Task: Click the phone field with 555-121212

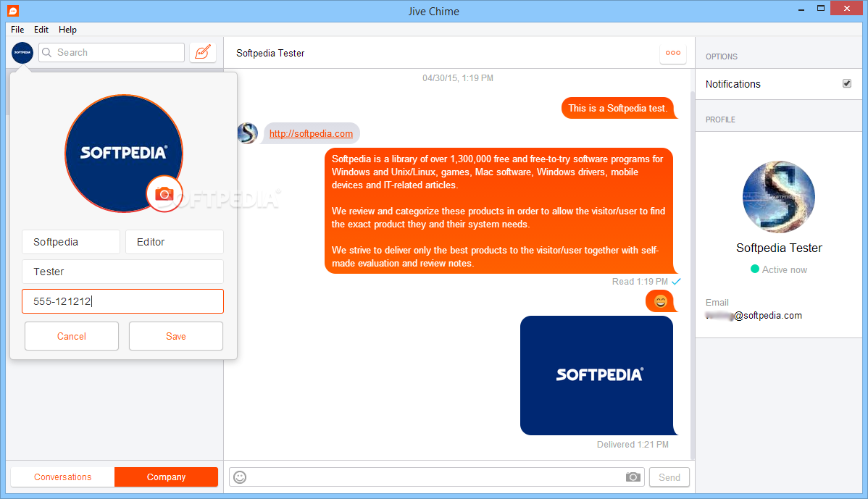Action: tap(123, 301)
